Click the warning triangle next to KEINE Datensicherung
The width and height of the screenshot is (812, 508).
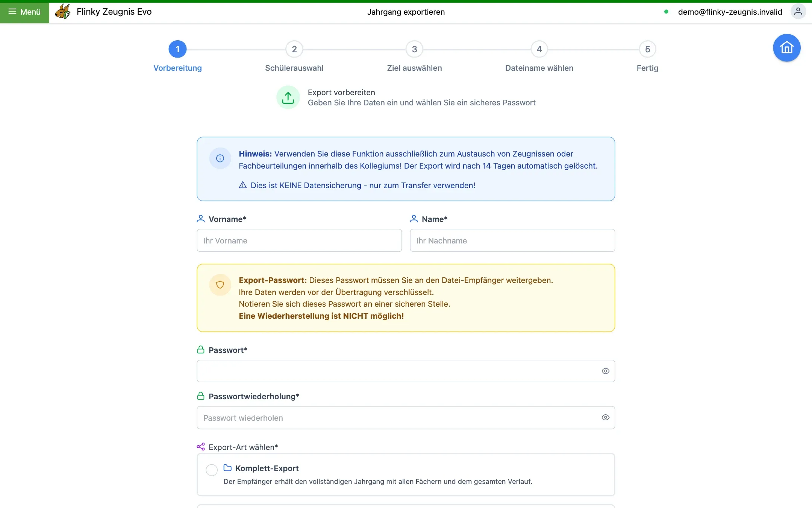[x=243, y=185]
